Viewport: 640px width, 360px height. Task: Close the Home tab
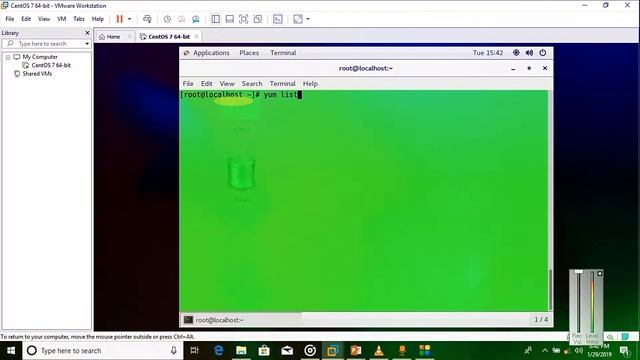pos(129,37)
